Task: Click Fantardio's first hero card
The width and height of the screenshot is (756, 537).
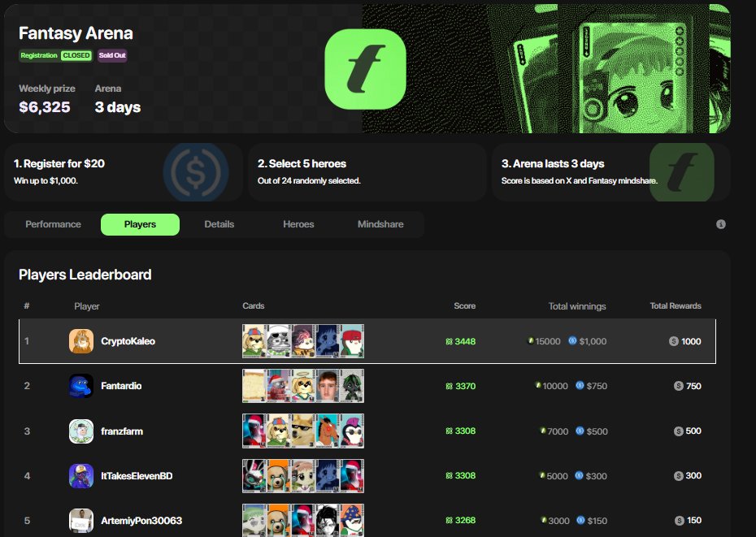Action: click(x=254, y=386)
